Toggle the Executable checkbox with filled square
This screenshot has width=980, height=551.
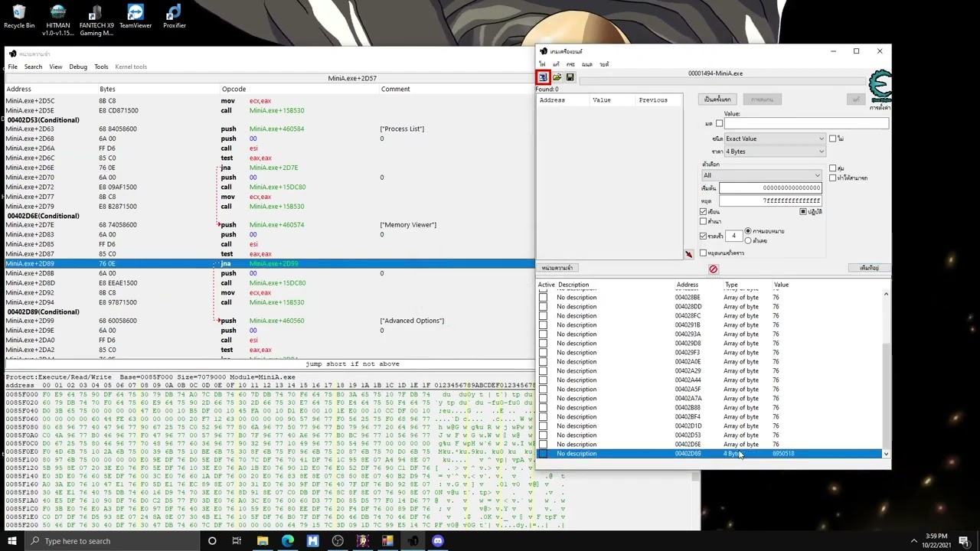coord(803,212)
